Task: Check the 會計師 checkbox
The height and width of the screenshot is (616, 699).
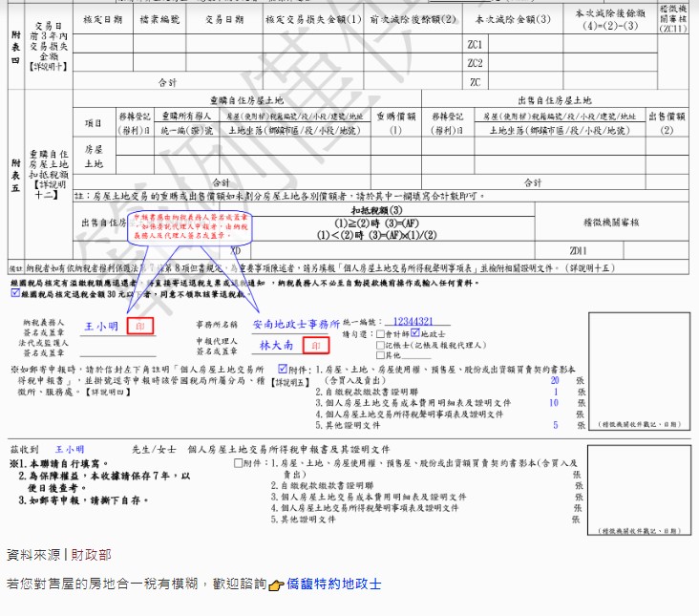Action: pyautogui.click(x=380, y=334)
